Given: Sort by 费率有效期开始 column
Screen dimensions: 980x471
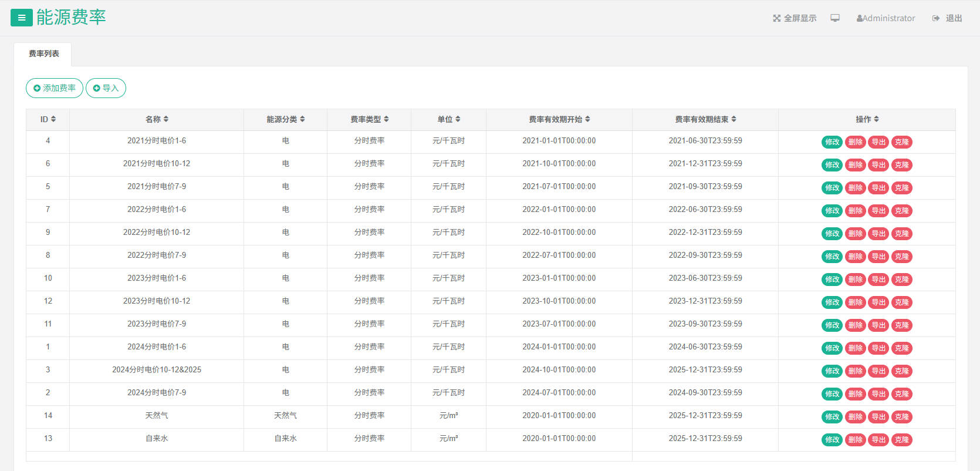Looking at the screenshot, I should 559,119.
